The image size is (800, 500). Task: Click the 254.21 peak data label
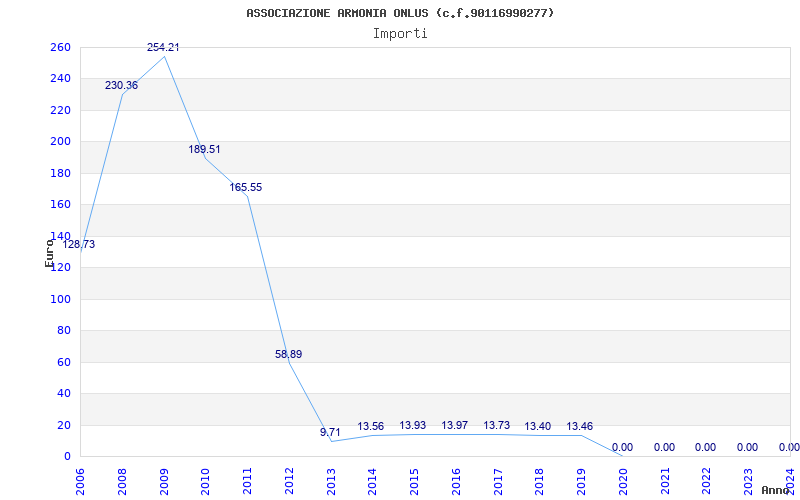[163, 47]
